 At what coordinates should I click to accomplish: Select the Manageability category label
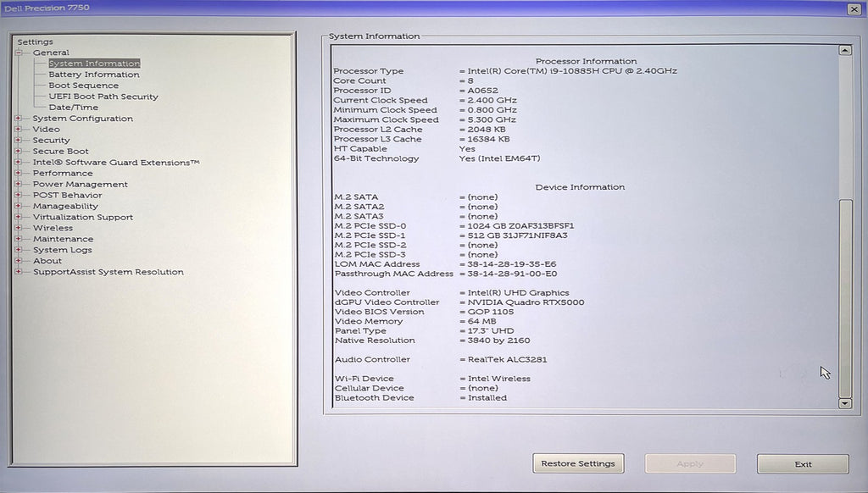click(65, 206)
